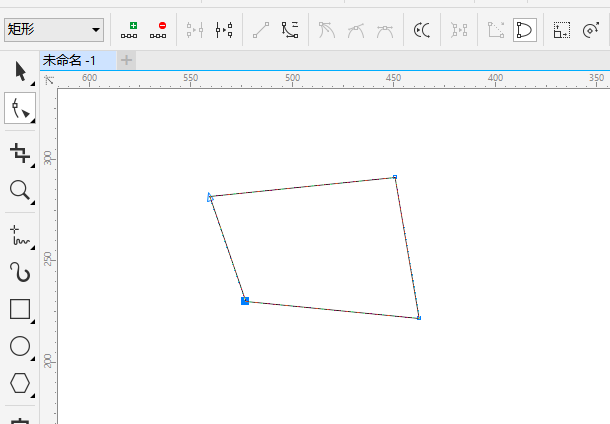Click Convert to Line icon
This screenshot has height=424, width=610.
(x=261, y=30)
